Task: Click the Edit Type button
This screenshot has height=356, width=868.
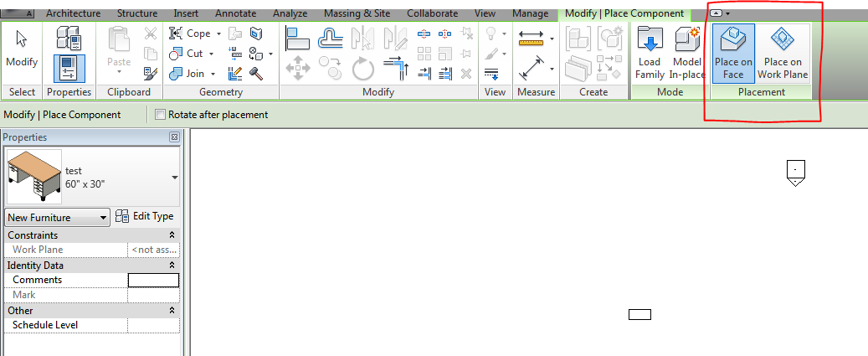Action: pyautogui.click(x=145, y=216)
